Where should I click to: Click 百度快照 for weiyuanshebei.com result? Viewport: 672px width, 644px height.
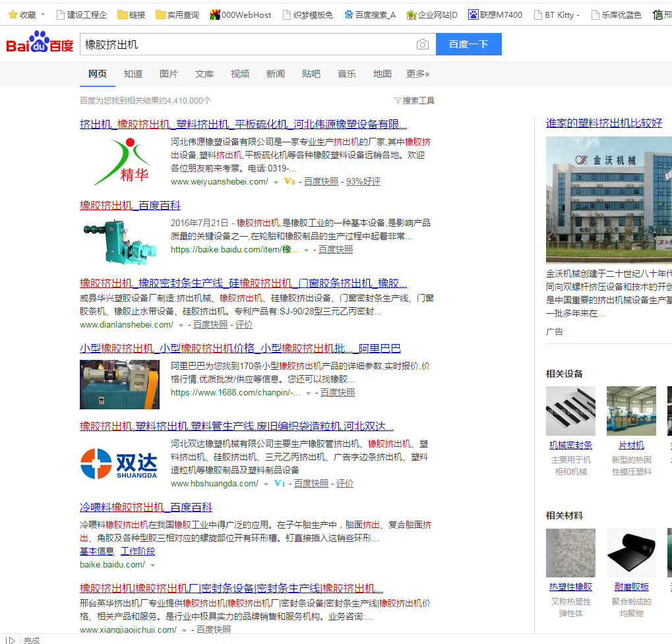[x=321, y=182]
